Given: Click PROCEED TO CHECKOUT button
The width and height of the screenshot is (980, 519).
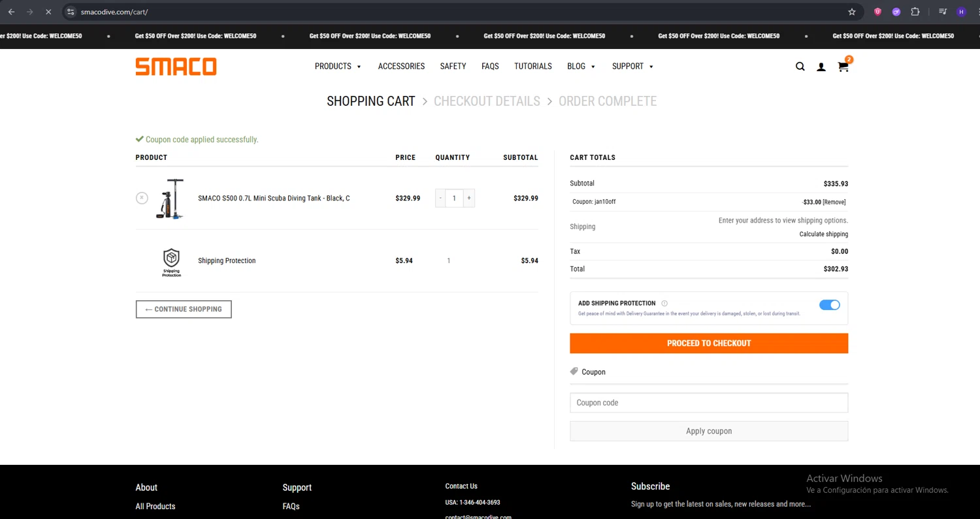Looking at the screenshot, I should coord(709,343).
